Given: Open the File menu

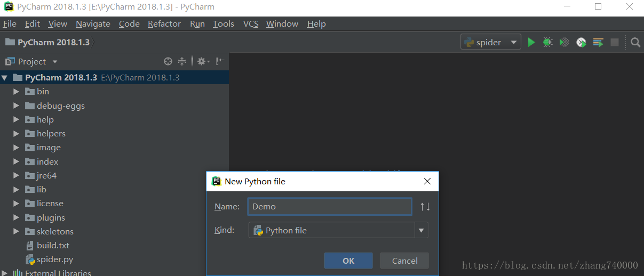Looking at the screenshot, I should point(10,24).
